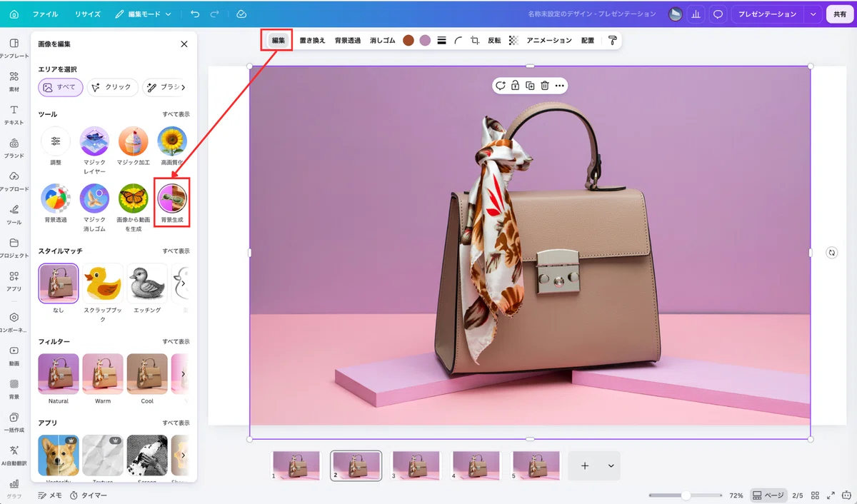Click the プレゼンテーション button

click(x=768, y=14)
